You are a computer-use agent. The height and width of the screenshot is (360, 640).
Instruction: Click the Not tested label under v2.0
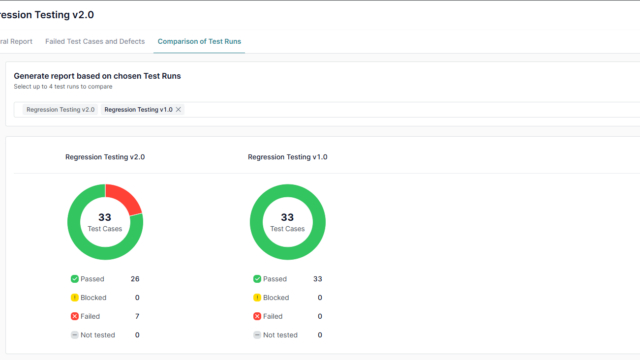point(98,335)
